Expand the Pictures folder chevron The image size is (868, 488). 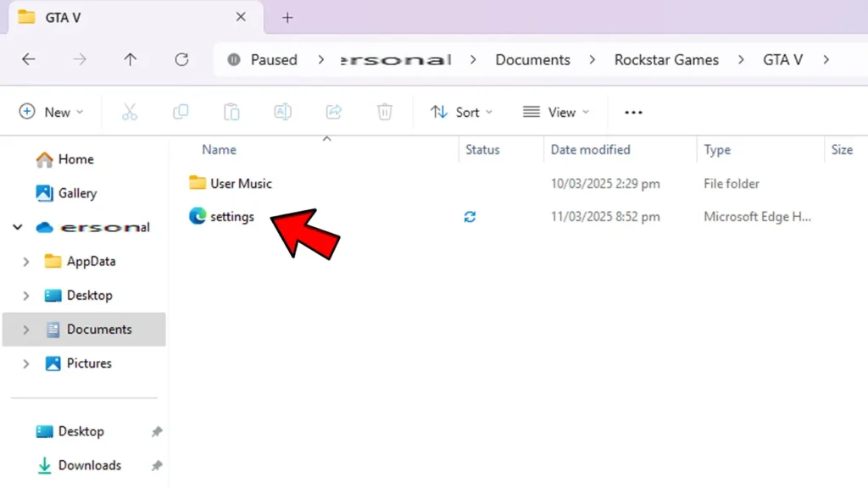pos(25,363)
